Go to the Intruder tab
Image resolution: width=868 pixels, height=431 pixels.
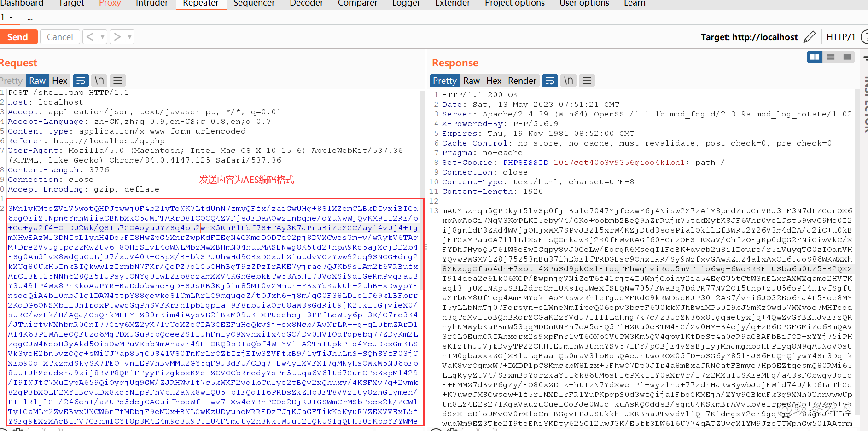point(151,3)
